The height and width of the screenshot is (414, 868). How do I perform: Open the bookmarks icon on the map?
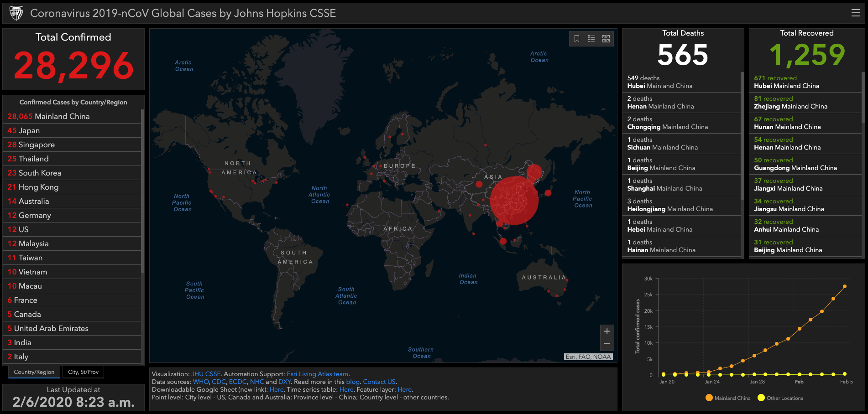[577, 39]
